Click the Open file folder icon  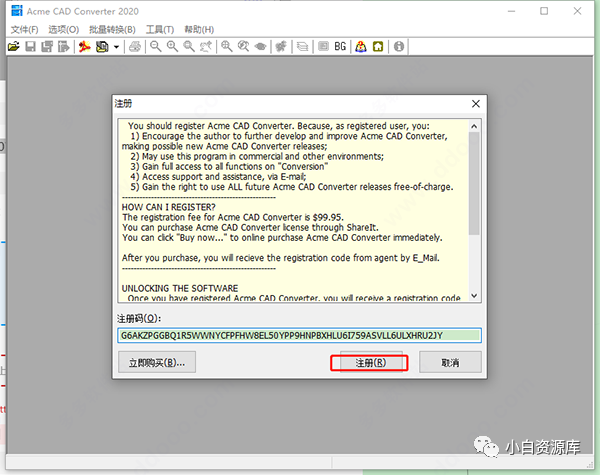14,47
